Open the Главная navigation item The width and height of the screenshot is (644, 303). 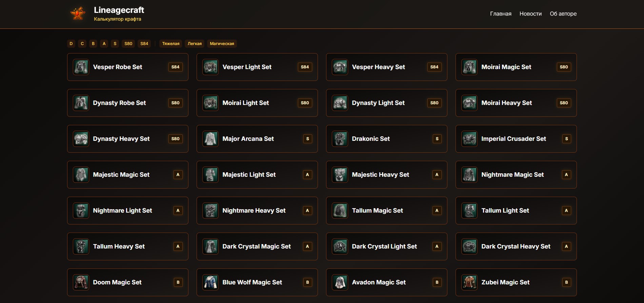click(x=501, y=14)
